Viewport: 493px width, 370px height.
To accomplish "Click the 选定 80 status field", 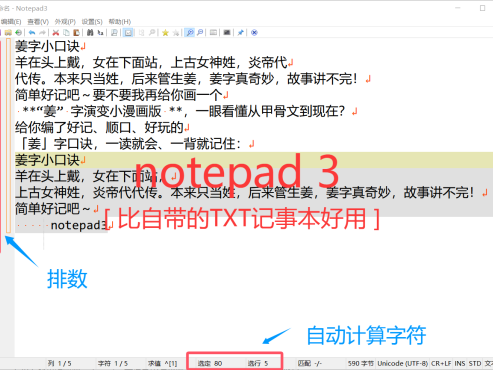I will coord(210,363).
